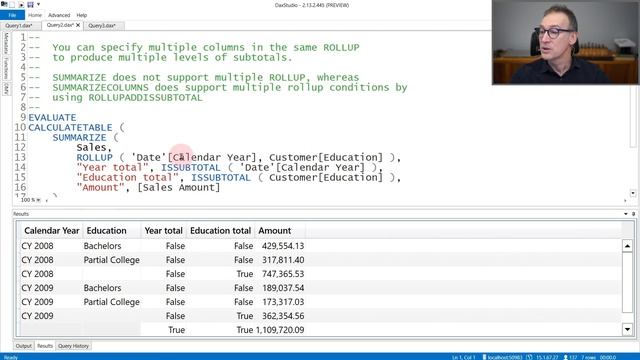Click [Sales Amount] measure on line 16
This screenshot has width=640, height=360.
(179, 187)
